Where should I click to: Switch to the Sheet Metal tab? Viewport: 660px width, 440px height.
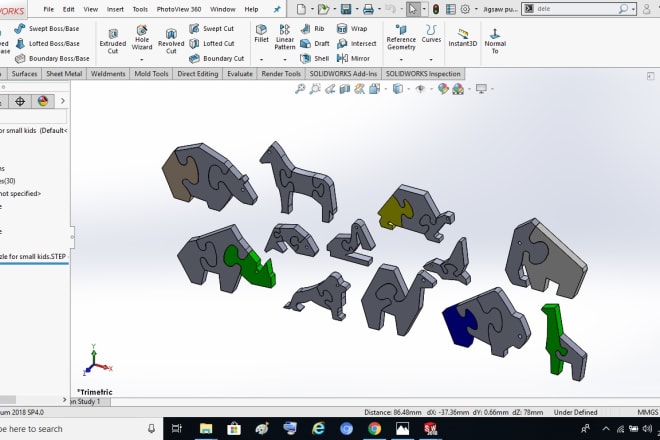pos(64,74)
